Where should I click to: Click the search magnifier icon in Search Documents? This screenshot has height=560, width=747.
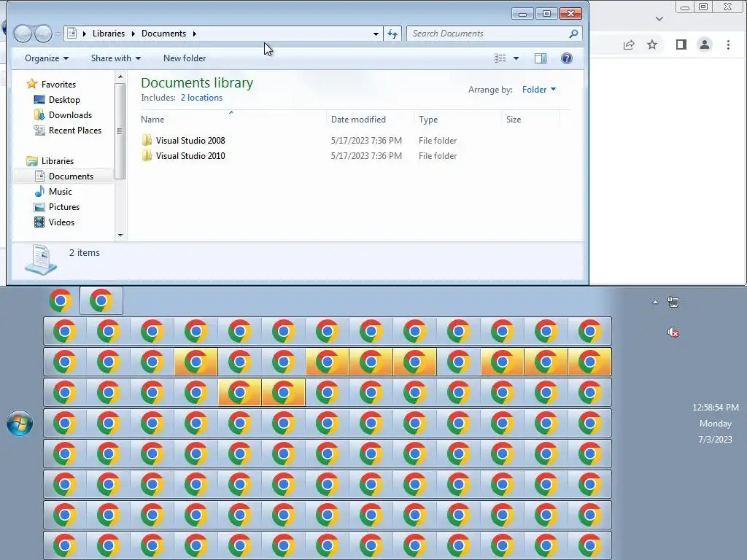[573, 34]
